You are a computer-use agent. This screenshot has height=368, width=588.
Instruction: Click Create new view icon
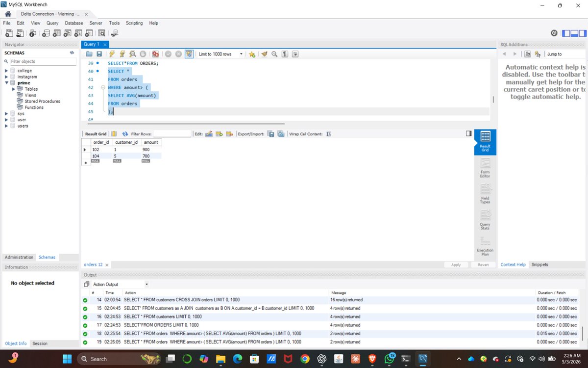[x=67, y=33]
